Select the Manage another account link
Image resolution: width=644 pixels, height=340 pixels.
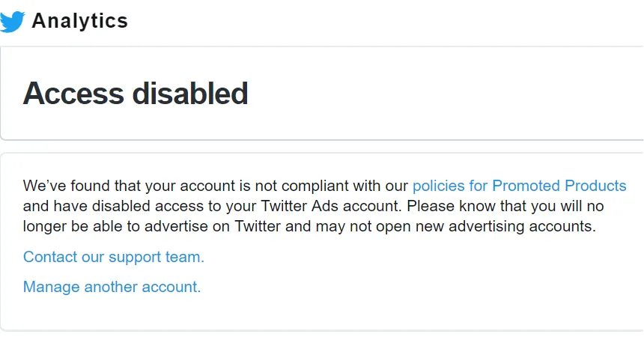(112, 287)
